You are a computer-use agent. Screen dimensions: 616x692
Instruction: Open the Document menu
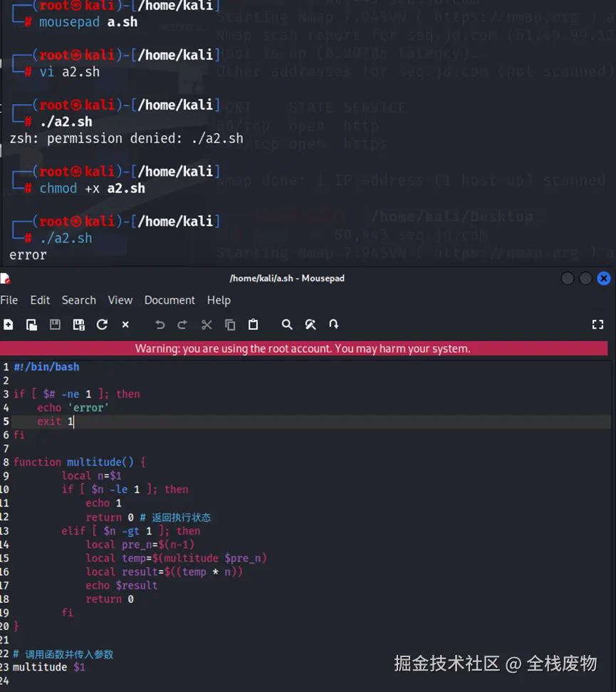pyautogui.click(x=169, y=300)
